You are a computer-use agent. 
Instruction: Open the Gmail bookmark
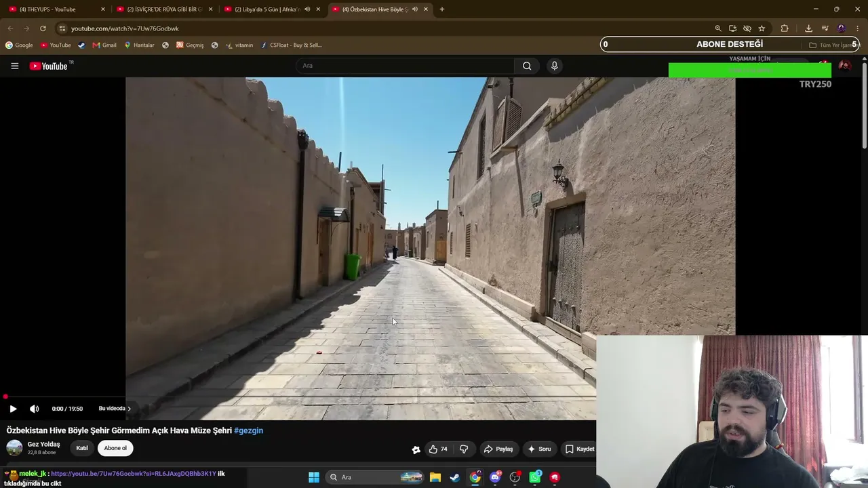pyautogui.click(x=104, y=45)
